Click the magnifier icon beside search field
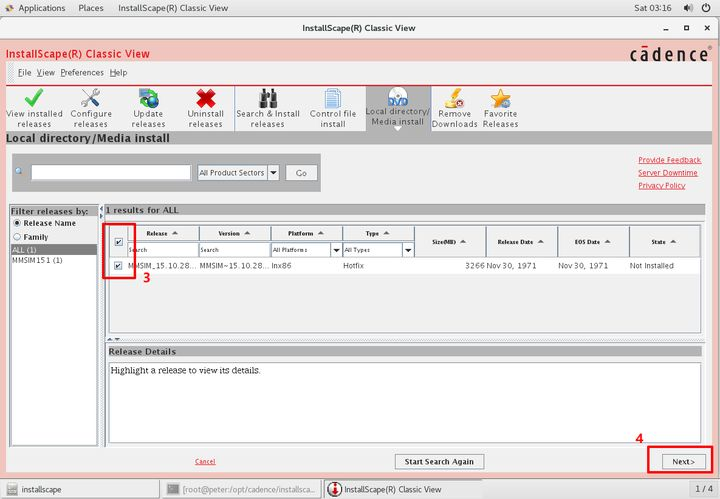Image resolution: width=720 pixels, height=499 pixels. point(19,171)
